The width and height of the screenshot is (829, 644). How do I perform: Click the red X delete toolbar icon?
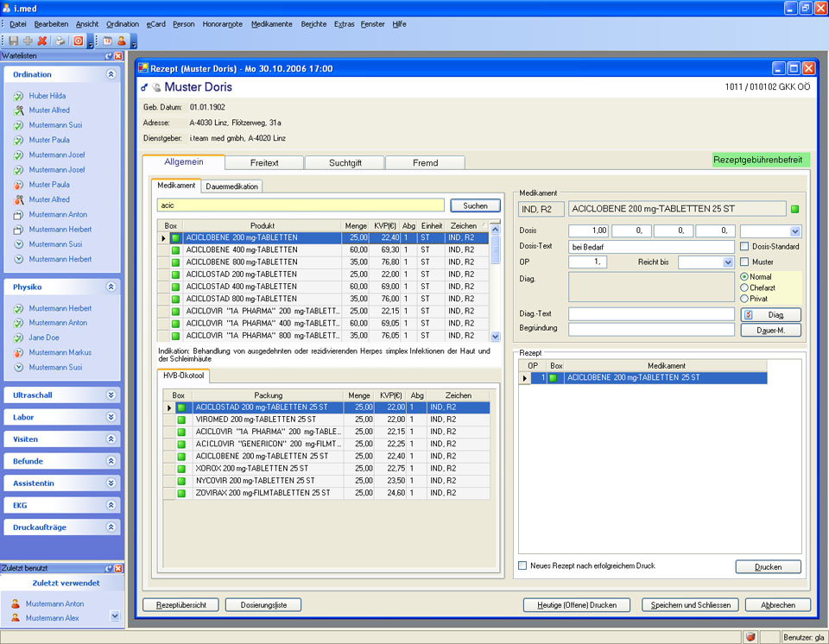point(41,41)
